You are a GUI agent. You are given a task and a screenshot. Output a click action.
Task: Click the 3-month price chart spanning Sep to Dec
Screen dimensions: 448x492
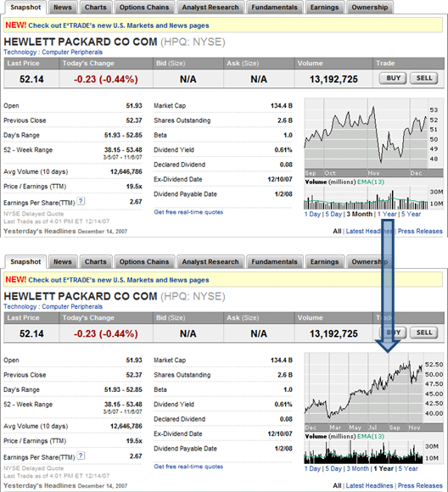point(373,137)
